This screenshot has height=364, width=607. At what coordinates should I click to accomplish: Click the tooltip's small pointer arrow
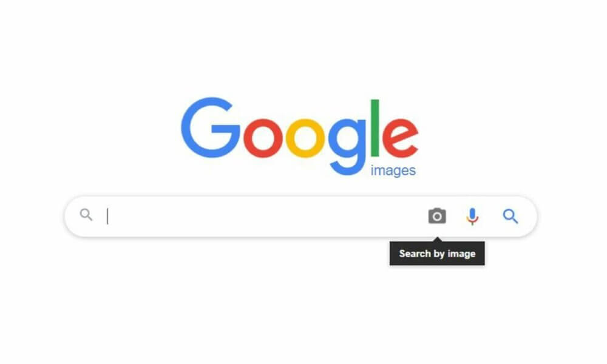coord(437,240)
